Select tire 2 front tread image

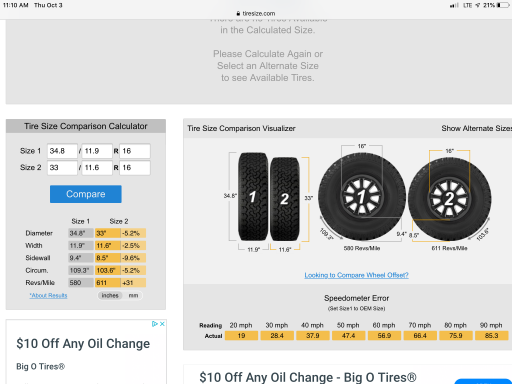(x=285, y=199)
